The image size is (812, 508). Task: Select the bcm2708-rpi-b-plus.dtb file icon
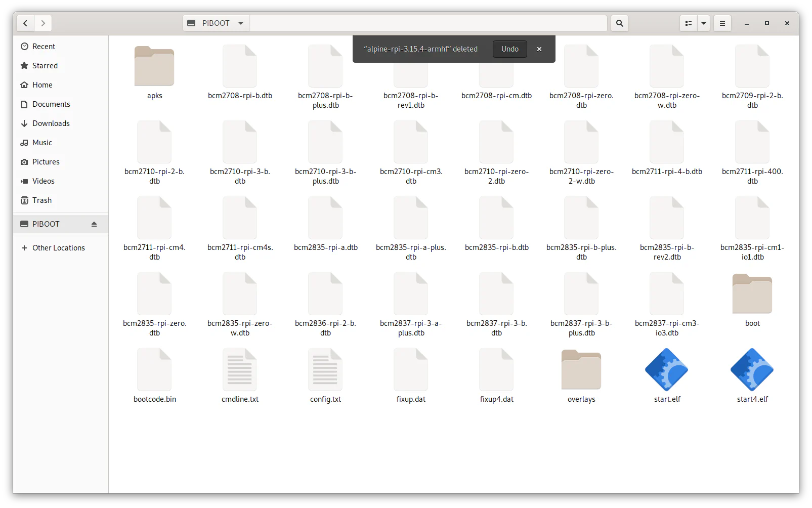pyautogui.click(x=325, y=66)
